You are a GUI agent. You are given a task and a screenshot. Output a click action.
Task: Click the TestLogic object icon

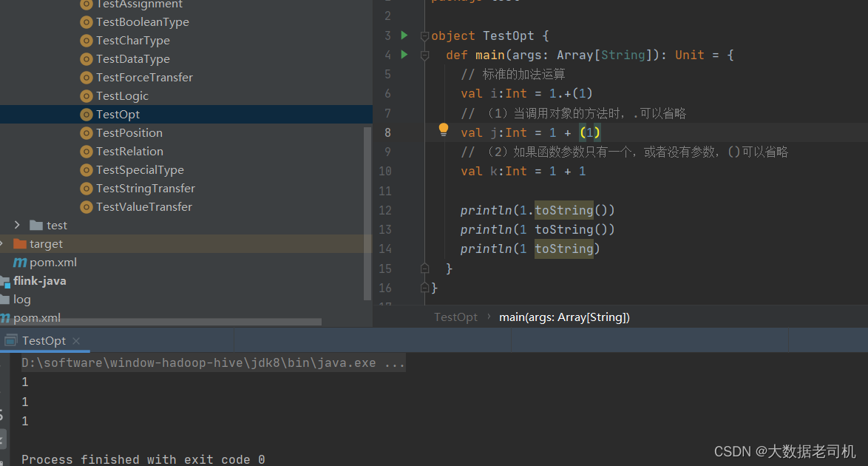point(86,96)
